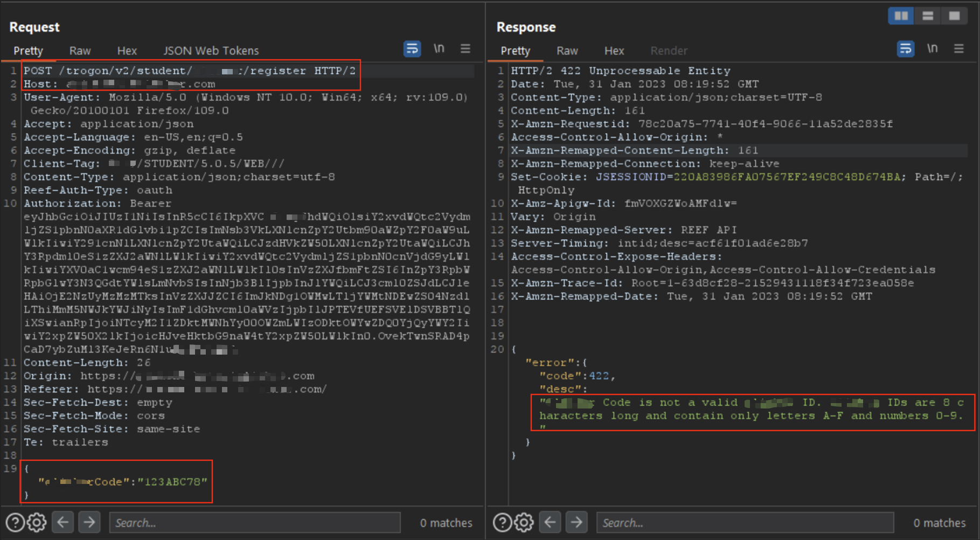
Task: Open search settings gear under Request panel
Action: 37,522
